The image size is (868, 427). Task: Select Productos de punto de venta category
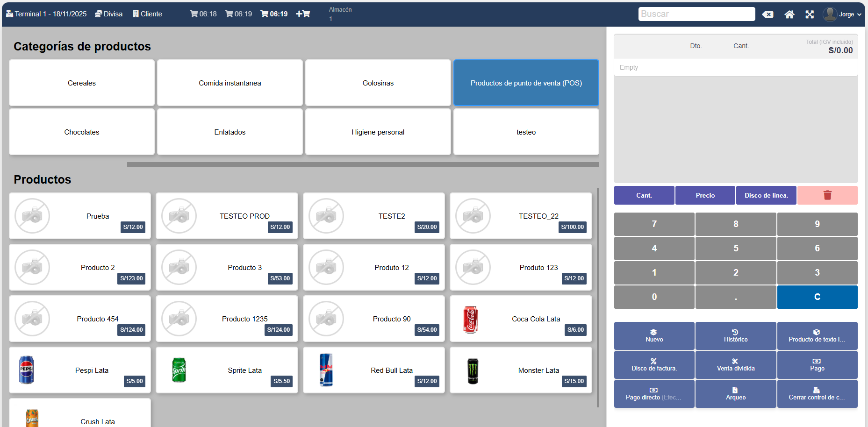coord(526,83)
